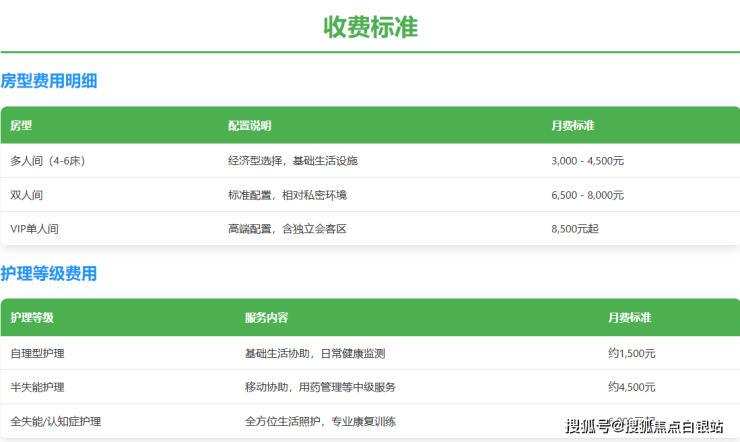This screenshot has height=442, width=740.
Task: Click the 全失能/认知症护理 row cell
Action: click(x=55, y=421)
